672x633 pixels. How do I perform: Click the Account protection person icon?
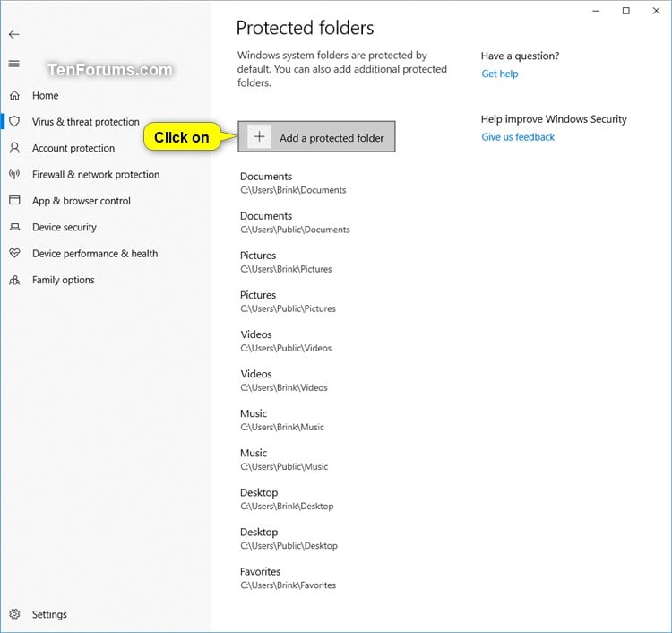(x=14, y=148)
